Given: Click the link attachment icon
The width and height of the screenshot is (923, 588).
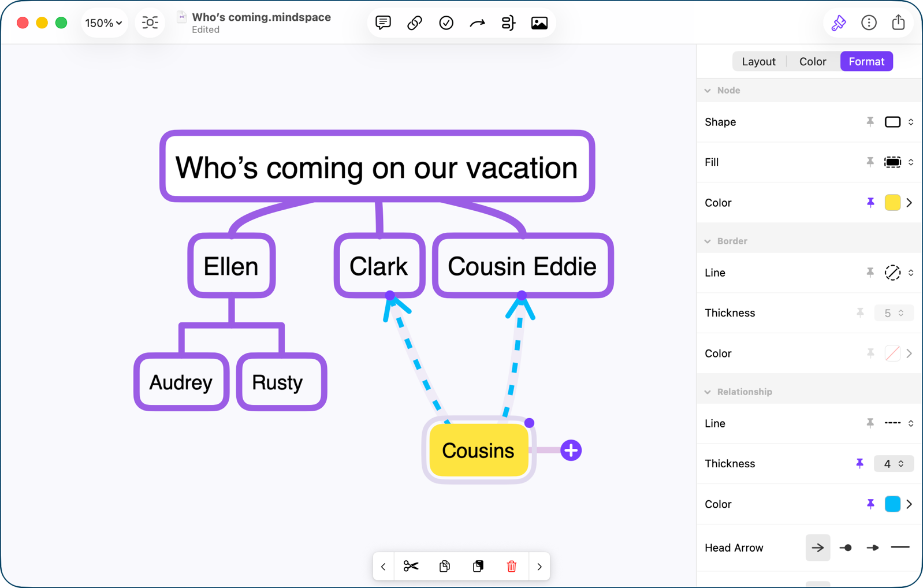Looking at the screenshot, I should coord(415,23).
